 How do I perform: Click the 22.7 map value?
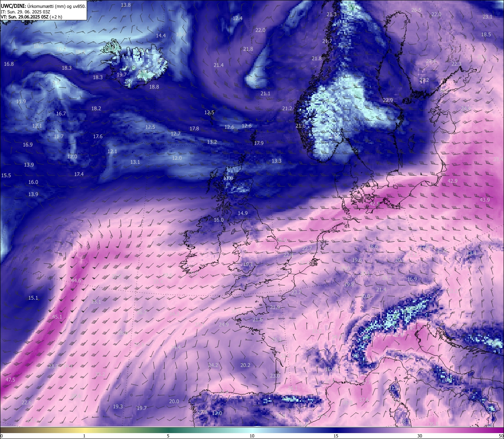point(307,248)
